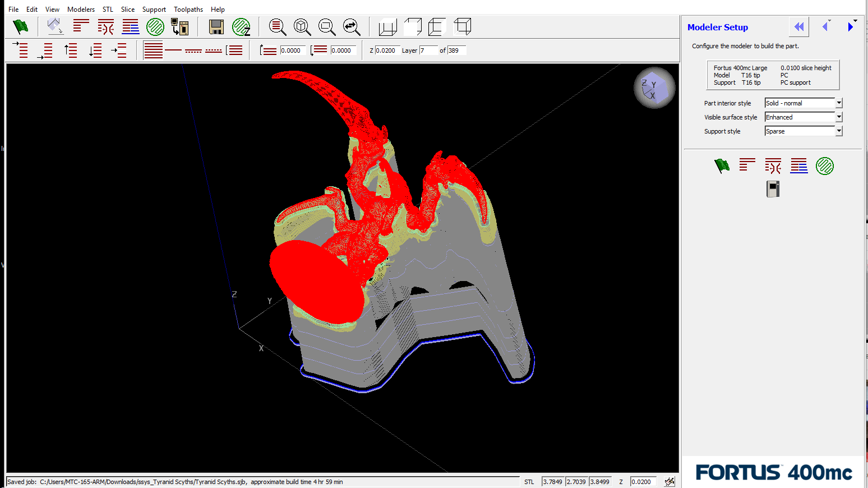Click the isometric wireframe cube view icon
868x488 pixels.
tap(463, 26)
